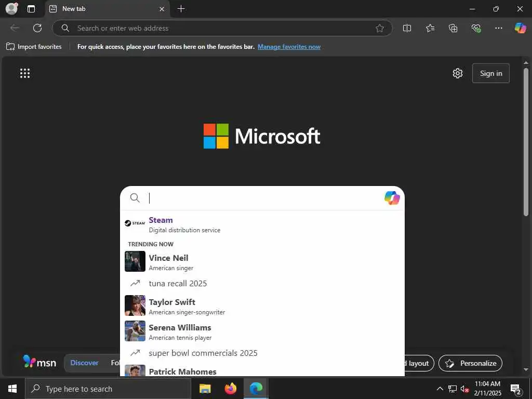Switch to the Discover tab
The image size is (532, 399).
84,363
